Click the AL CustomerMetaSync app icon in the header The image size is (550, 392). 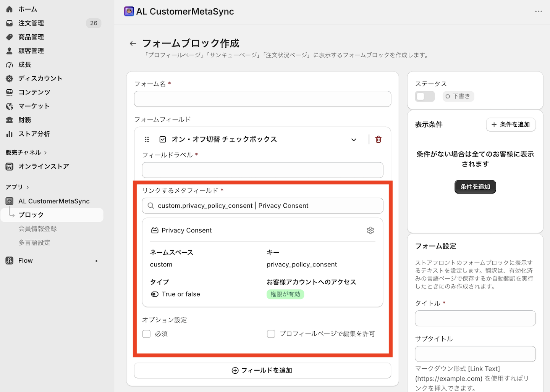[x=129, y=11]
